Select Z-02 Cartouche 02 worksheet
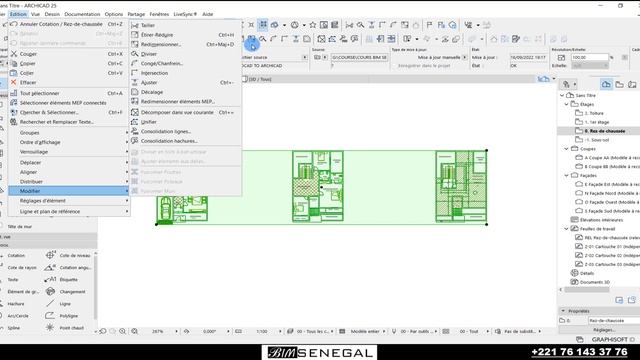 [x=607, y=256]
